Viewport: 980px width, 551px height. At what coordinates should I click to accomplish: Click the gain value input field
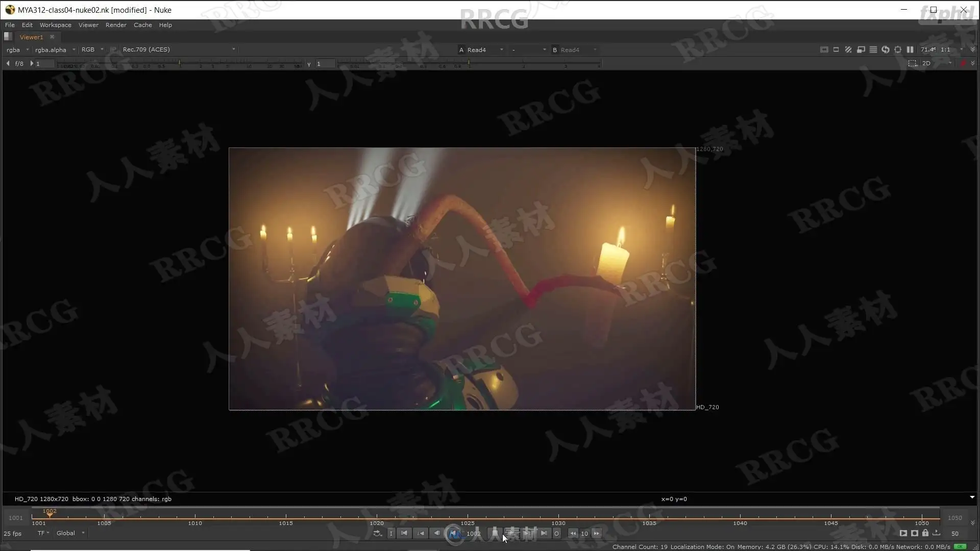45,64
